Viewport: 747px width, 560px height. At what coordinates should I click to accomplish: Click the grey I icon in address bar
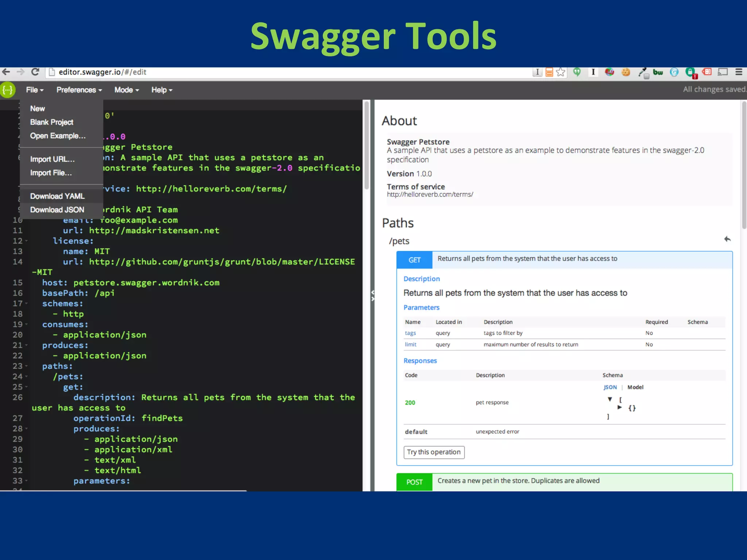537,72
